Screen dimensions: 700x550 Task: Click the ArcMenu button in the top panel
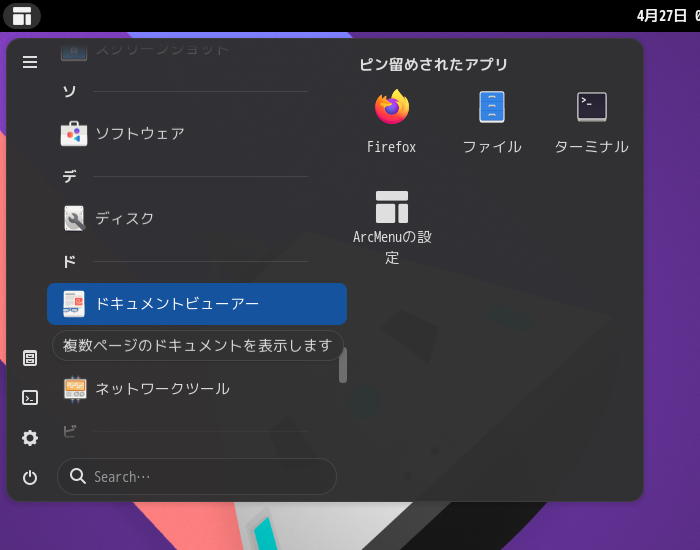(22, 16)
